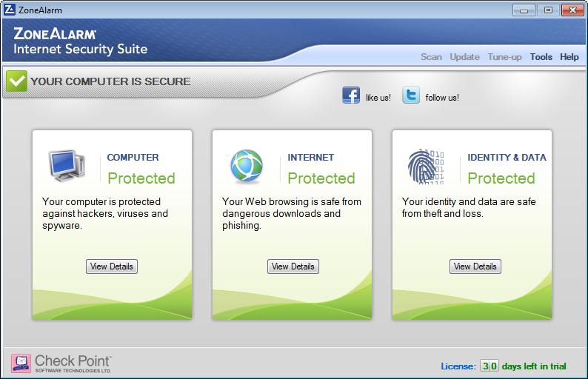Viewport: 588px width, 379px height.
Task: Click "Your identity and data are safe" text
Action: pyautogui.click(x=469, y=207)
